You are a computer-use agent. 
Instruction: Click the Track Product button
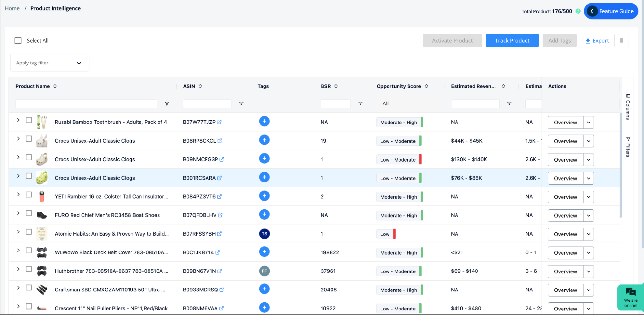pyautogui.click(x=512, y=40)
